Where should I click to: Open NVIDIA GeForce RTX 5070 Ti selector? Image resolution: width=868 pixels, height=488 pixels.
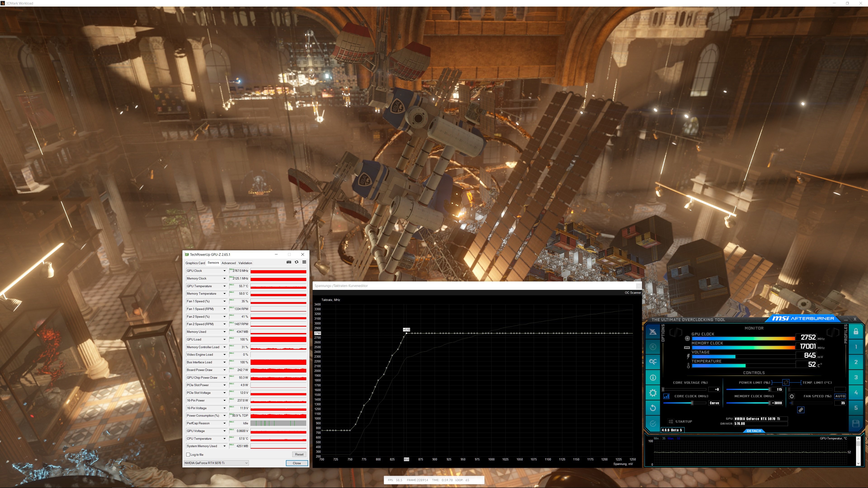click(x=216, y=463)
